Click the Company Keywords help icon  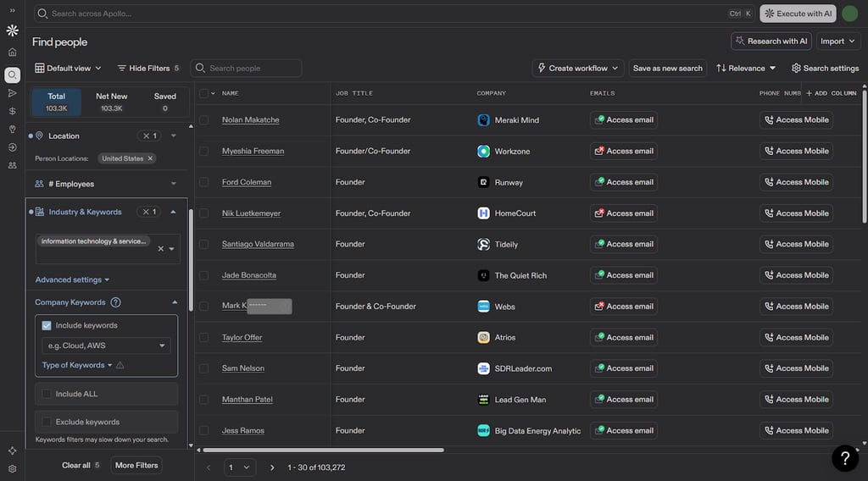(x=115, y=302)
